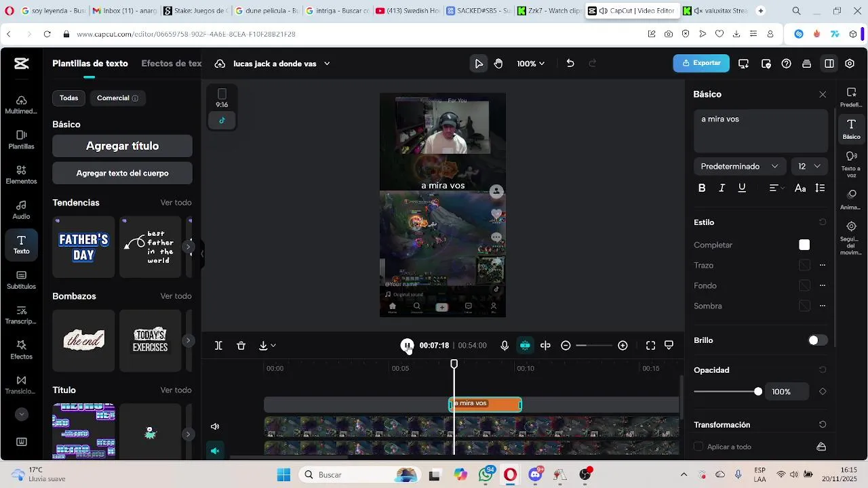The height and width of the screenshot is (488, 868).
Task: Apply underline text formatting
Action: 742,188
